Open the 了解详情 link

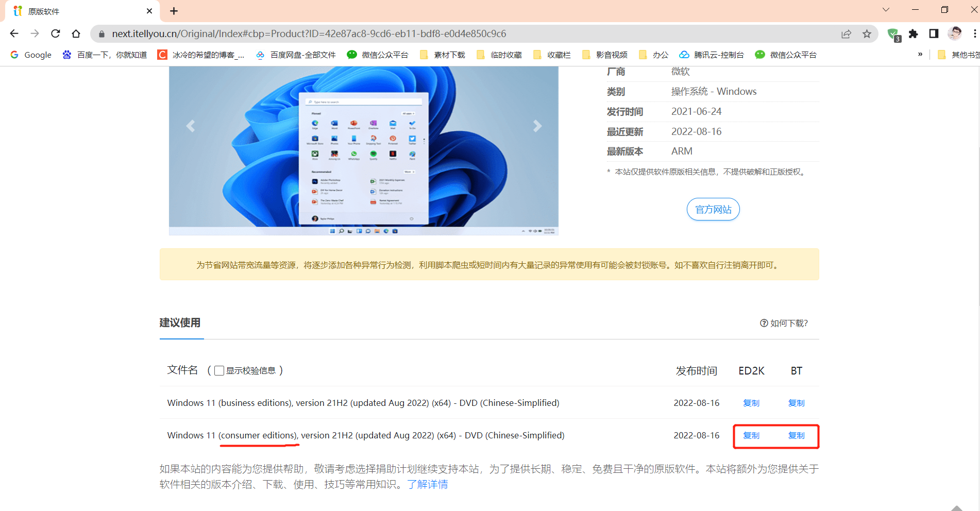[428, 484]
